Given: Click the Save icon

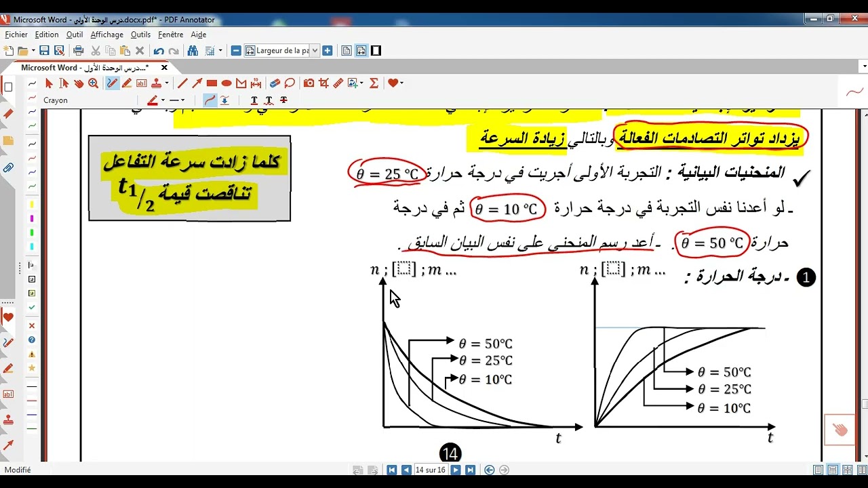Looking at the screenshot, I should (44, 51).
